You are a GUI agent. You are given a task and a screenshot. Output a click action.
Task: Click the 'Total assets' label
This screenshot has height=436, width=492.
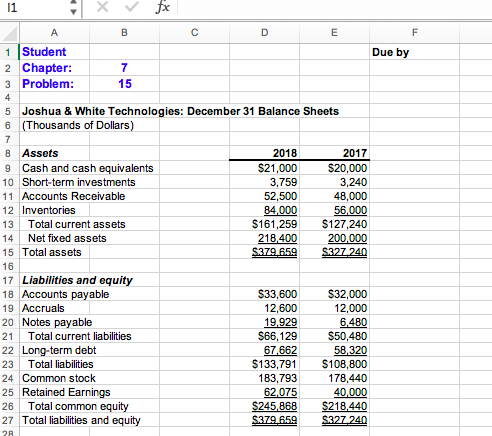[x=52, y=252]
